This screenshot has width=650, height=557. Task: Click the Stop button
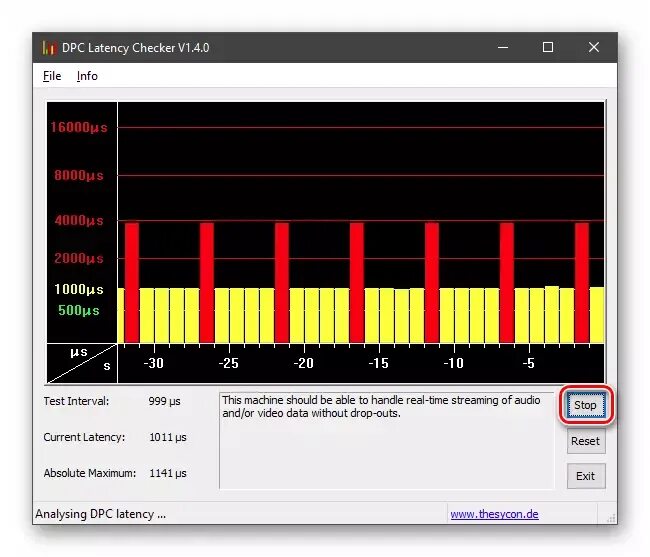coord(585,405)
